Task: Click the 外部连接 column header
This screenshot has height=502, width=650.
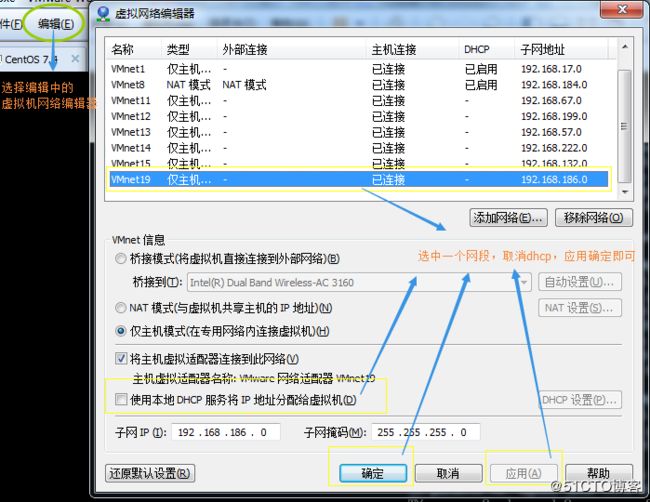Action: click(x=291, y=50)
